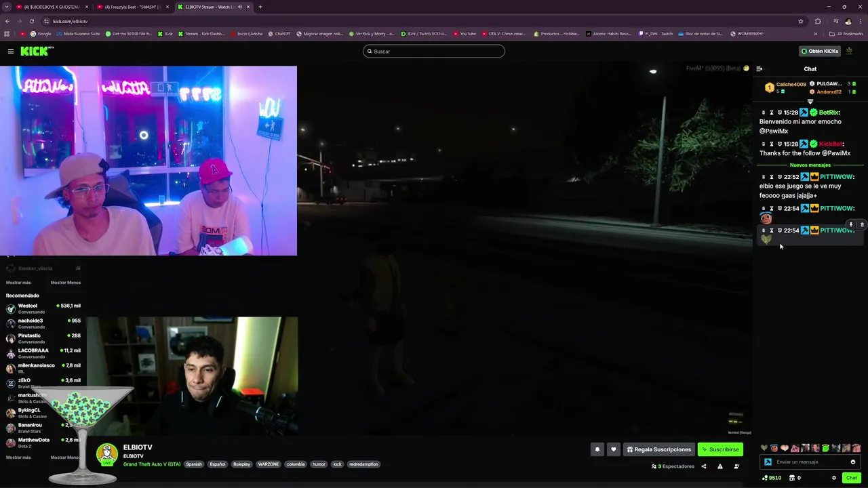The width and height of the screenshot is (868, 488).
Task: Open chat settings gear icon
Action: tap(834, 478)
